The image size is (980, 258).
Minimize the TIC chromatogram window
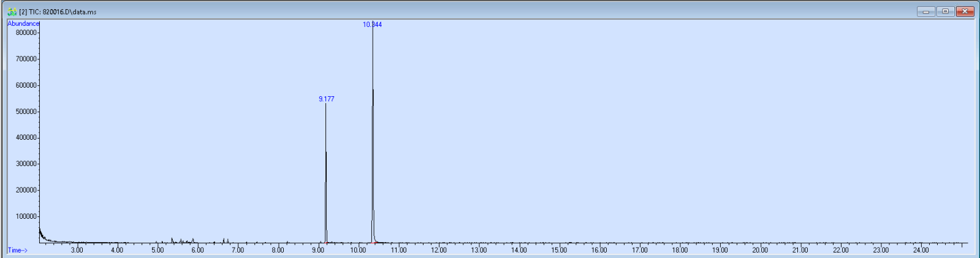click(925, 11)
